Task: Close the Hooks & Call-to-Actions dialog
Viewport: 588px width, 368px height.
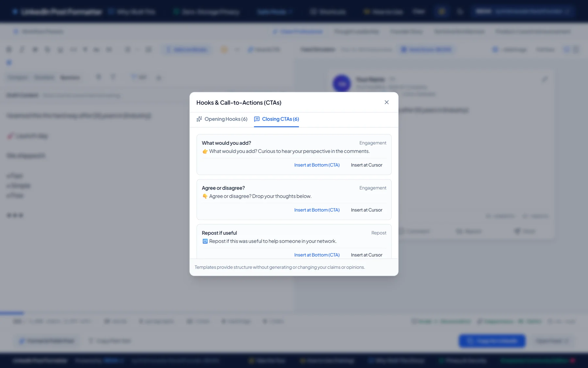Action: (x=386, y=102)
